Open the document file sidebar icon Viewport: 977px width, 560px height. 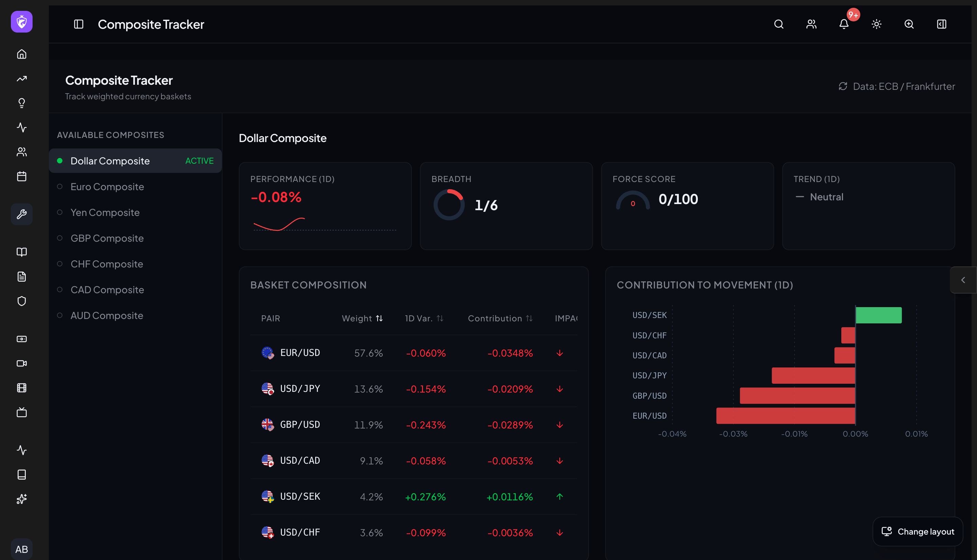point(22,277)
